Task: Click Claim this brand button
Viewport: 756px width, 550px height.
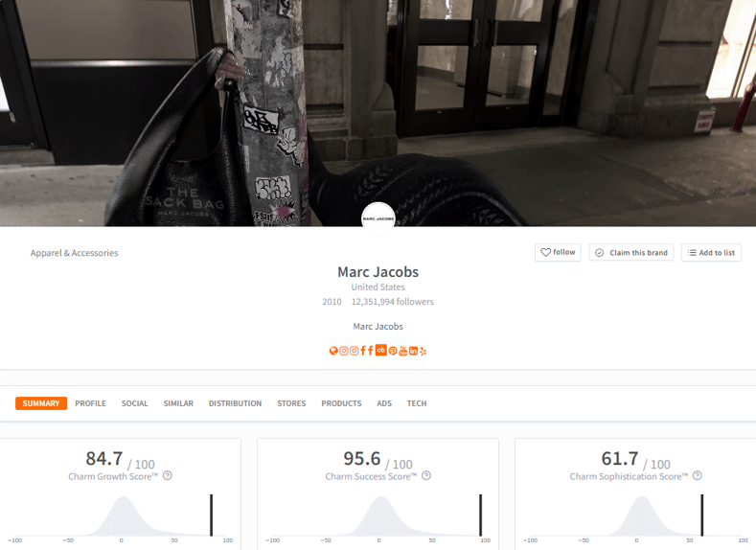Action: click(x=631, y=253)
